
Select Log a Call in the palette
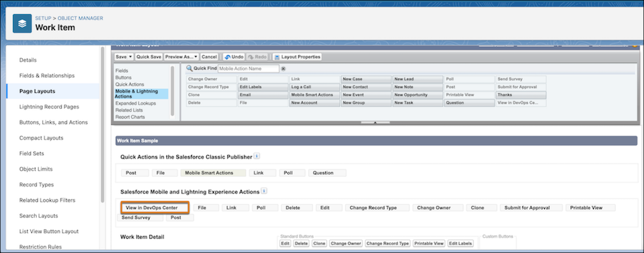click(314, 87)
